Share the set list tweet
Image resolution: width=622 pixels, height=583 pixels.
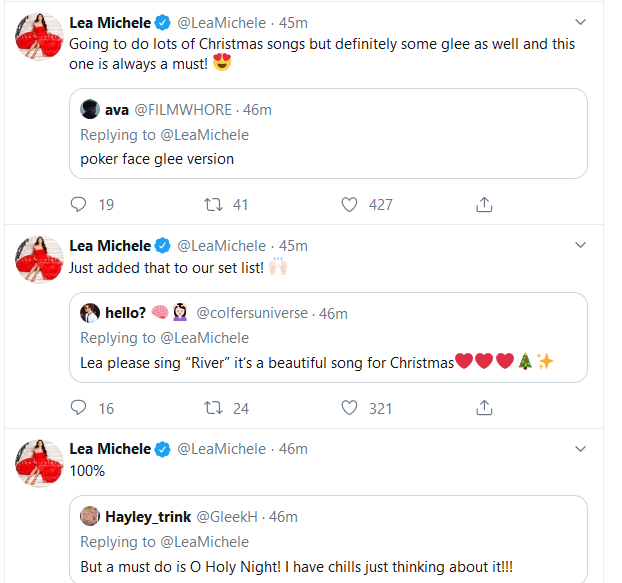coord(484,407)
